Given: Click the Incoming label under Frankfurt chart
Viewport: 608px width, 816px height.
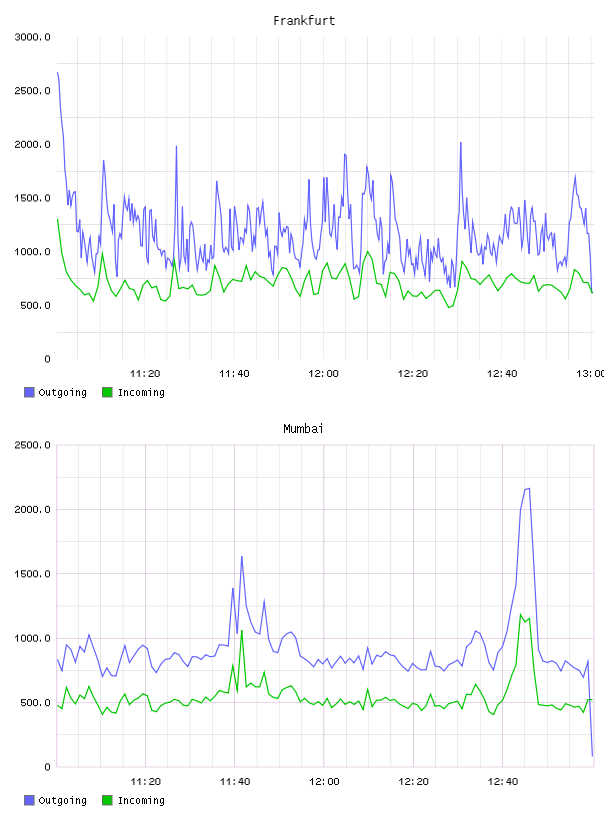Looking at the screenshot, I should point(141,392).
